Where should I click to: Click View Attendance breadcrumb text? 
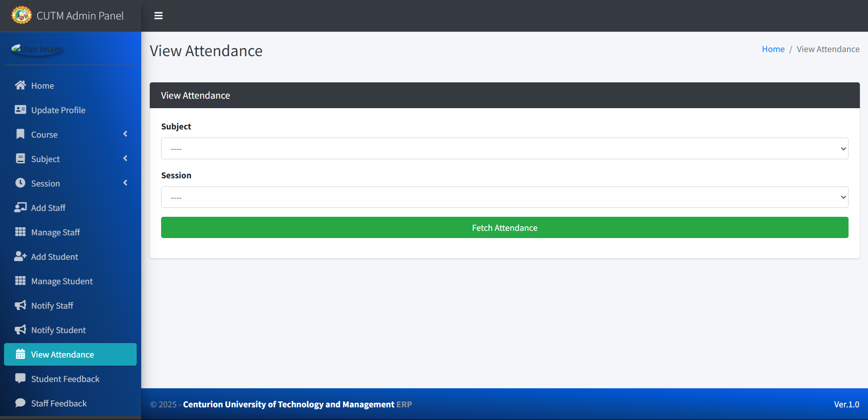(x=828, y=49)
